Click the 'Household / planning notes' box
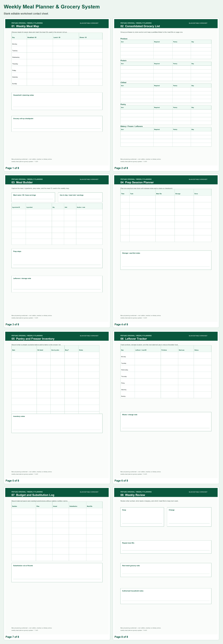Viewport: 223px width, 644px height. pos(57,101)
